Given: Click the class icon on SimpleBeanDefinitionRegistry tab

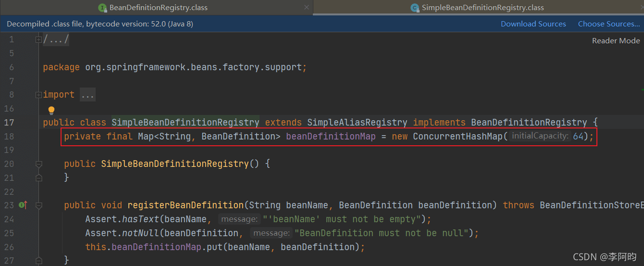Looking at the screenshot, I should (x=414, y=8).
